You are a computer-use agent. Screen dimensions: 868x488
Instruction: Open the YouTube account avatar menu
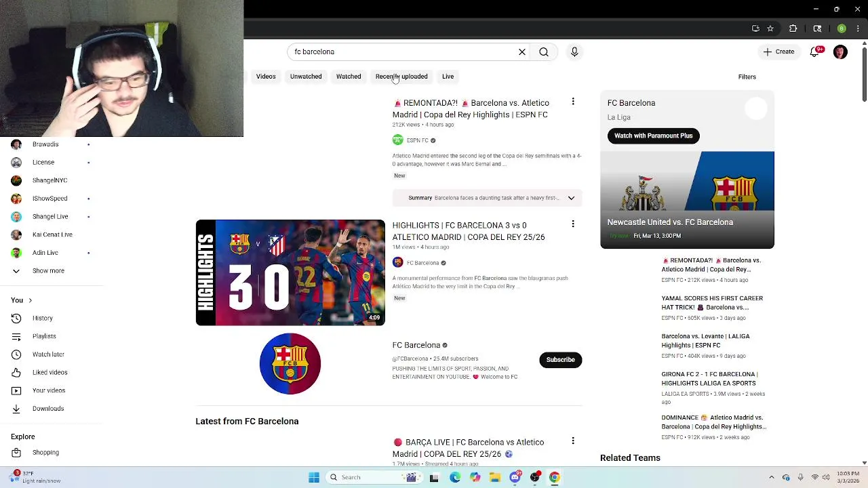840,52
